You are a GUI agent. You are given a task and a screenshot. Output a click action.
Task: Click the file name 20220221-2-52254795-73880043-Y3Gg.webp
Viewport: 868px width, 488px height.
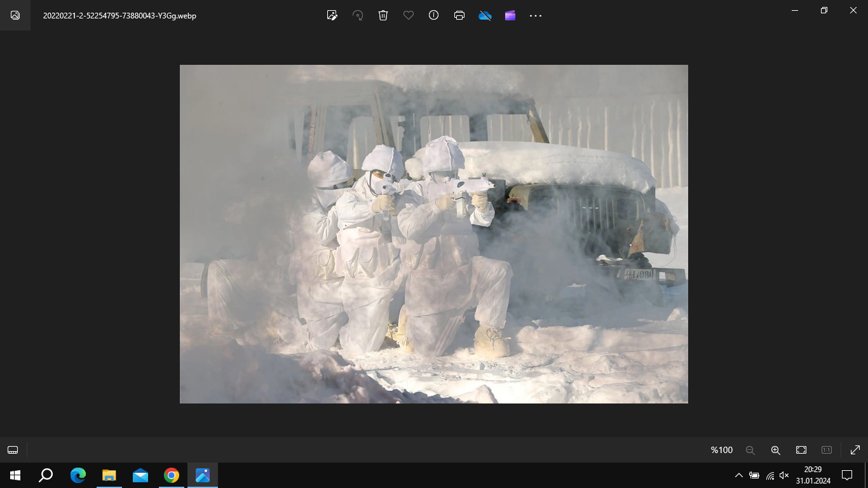[119, 15]
